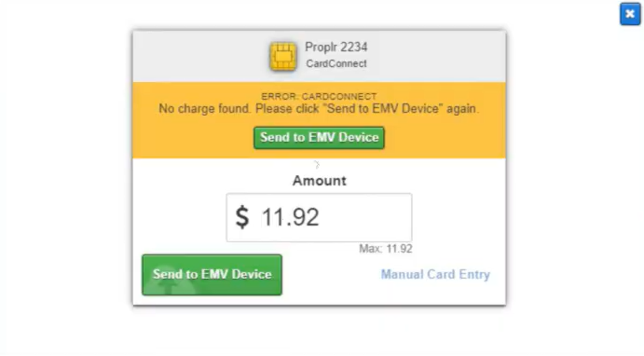The image size is (644, 356).
Task: Click Send to EMV Device in orange error banner
Action: coord(319,138)
